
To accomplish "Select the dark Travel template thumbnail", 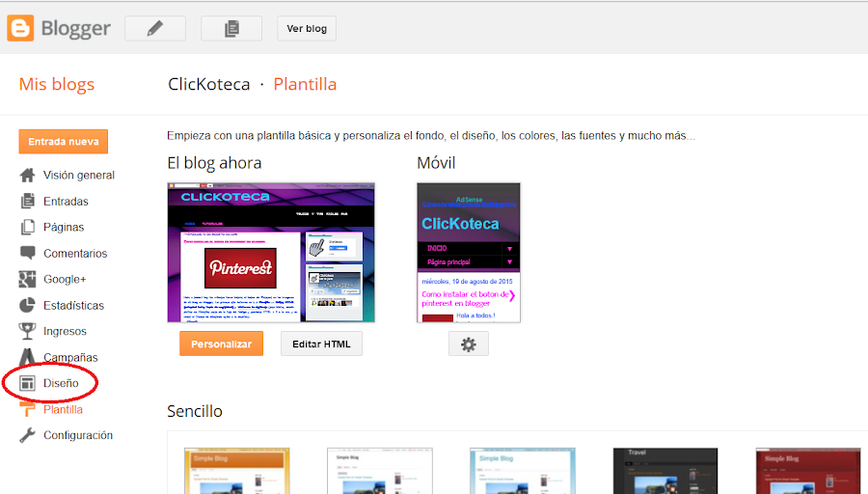I will [x=665, y=471].
